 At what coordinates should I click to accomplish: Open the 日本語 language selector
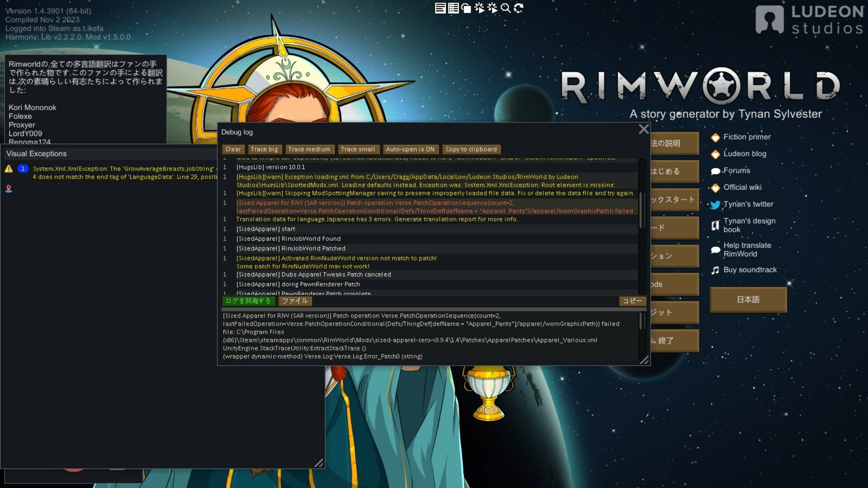click(748, 300)
